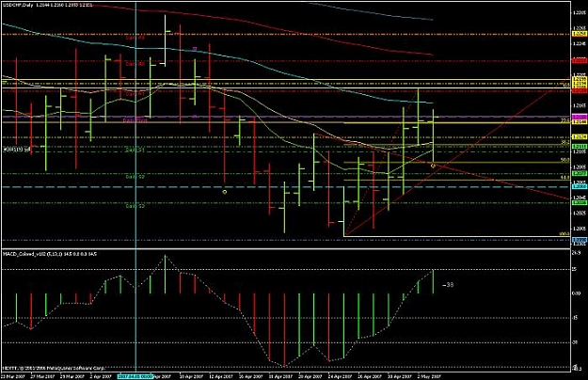This screenshot has width=588, height=380.
Task: Click the 12 Apr 2007 date label
Action: tap(222, 376)
